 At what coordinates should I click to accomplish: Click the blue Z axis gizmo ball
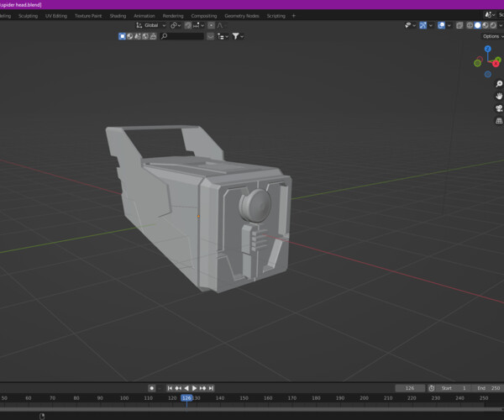[488, 49]
